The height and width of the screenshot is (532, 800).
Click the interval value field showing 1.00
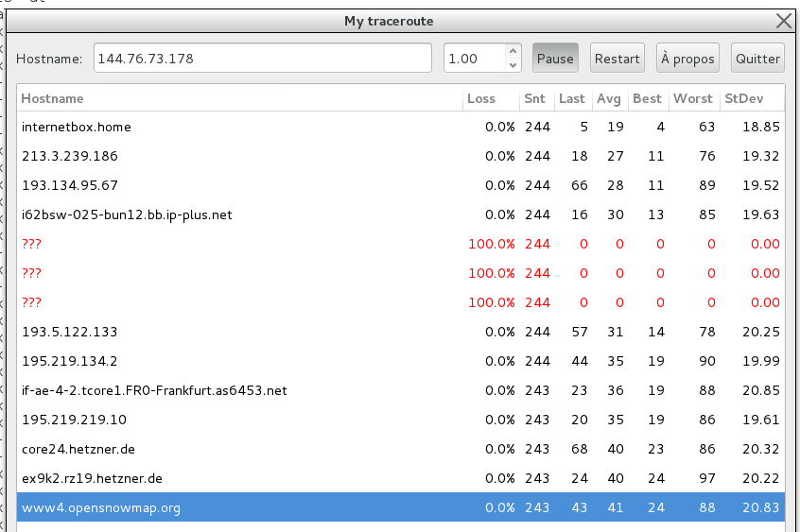[473, 59]
